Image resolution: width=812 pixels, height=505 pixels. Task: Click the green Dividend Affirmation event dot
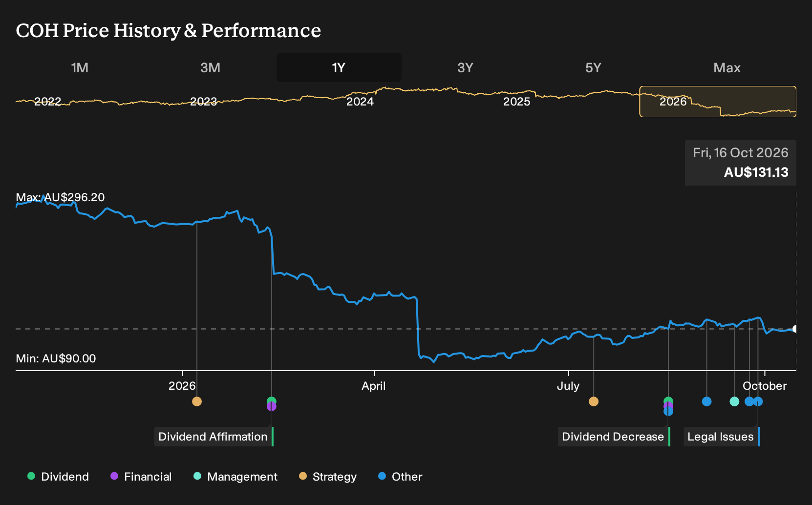point(272,401)
